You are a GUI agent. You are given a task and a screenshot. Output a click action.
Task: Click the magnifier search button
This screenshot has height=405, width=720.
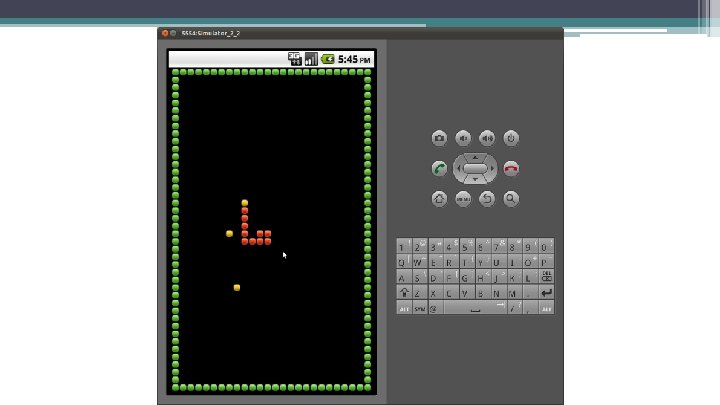click(511, 199)
